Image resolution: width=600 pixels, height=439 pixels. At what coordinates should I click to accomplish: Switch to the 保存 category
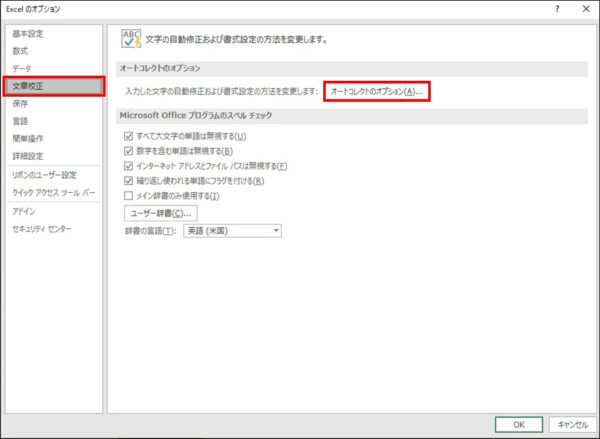pos(21,103)
